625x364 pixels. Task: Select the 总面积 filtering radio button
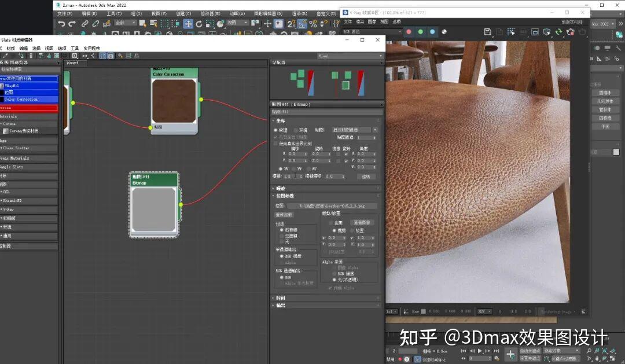pyautogui.click(x=281, y=236)
